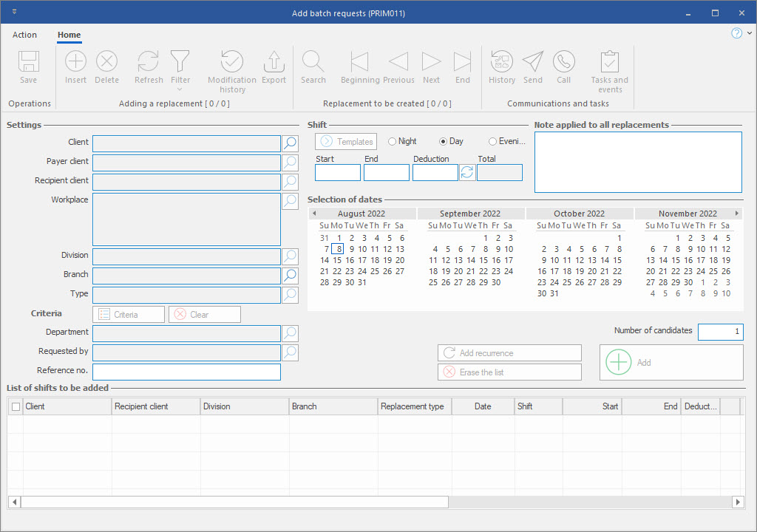Click the Number of candidates field
Viewport: 757px width, 532px height.
(720, 332)
